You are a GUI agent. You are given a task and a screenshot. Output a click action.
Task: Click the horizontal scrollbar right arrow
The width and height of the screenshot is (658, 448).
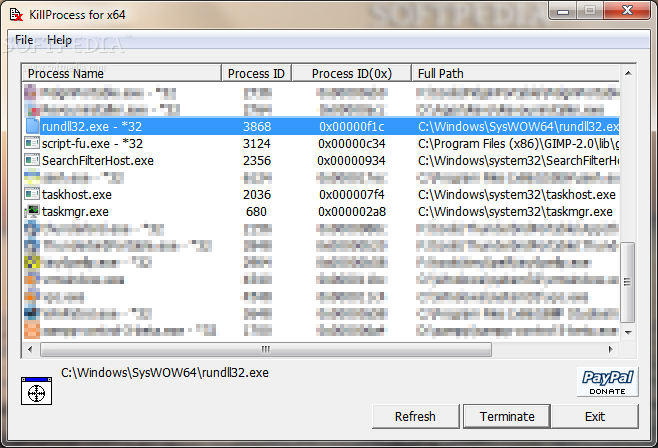[x=611, y=349]
